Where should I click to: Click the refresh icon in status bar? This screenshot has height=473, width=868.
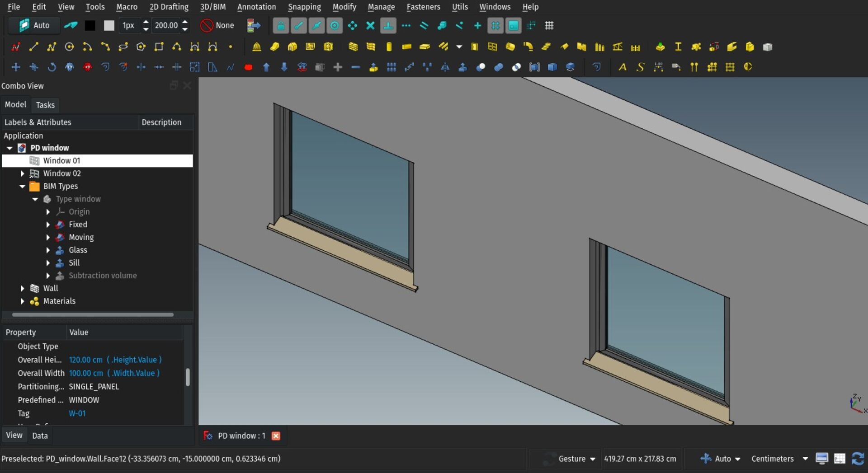[858, 459]
